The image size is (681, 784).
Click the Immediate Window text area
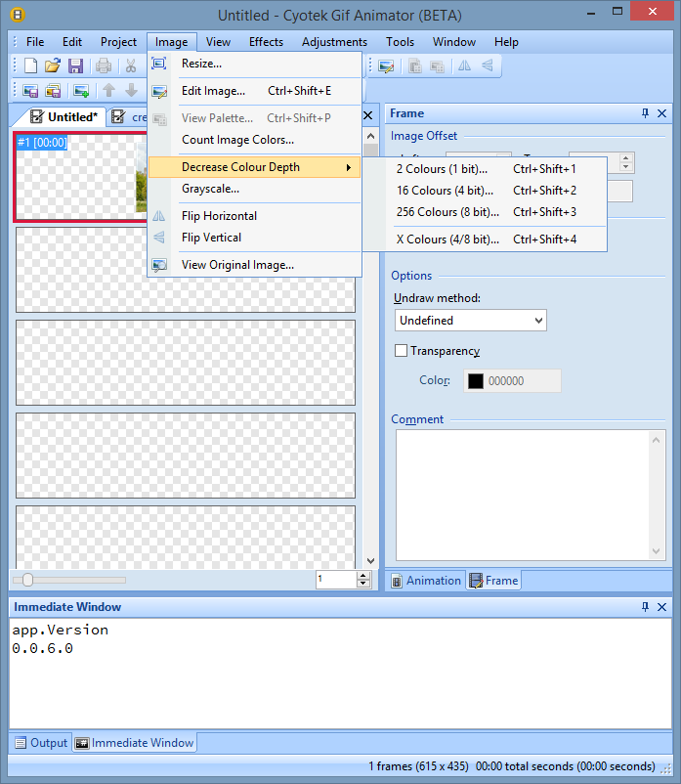340,673
